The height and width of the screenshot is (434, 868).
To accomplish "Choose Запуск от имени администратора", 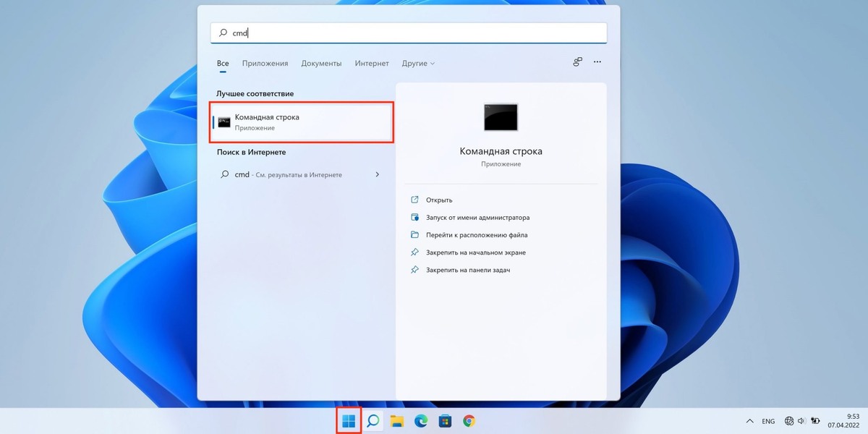I will tap(477, 217).
